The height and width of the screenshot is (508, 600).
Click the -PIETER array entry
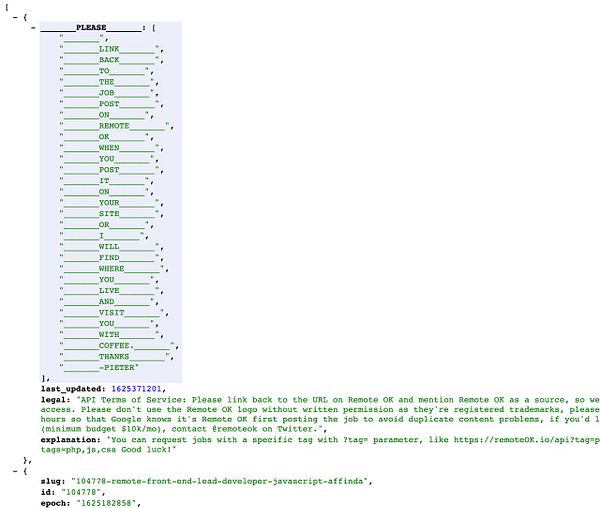(x=99, y=368)
